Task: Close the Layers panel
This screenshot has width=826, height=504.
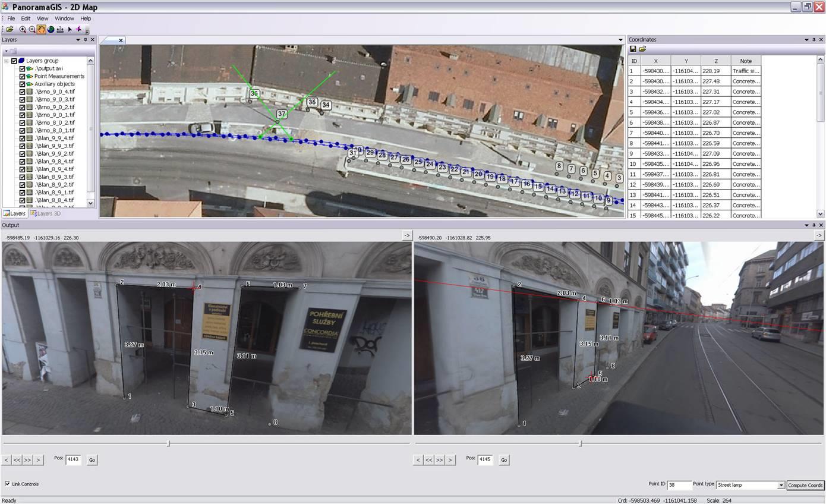Action: click(x=92, y=40)
